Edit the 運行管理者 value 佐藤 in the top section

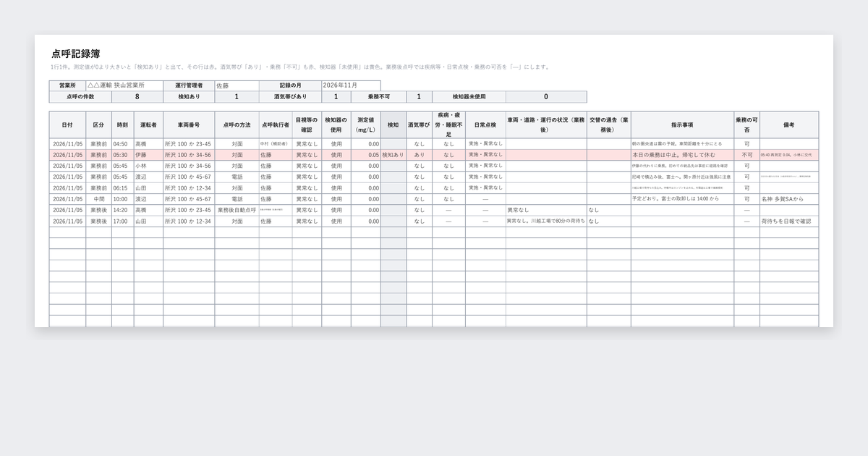coord(237,85)
